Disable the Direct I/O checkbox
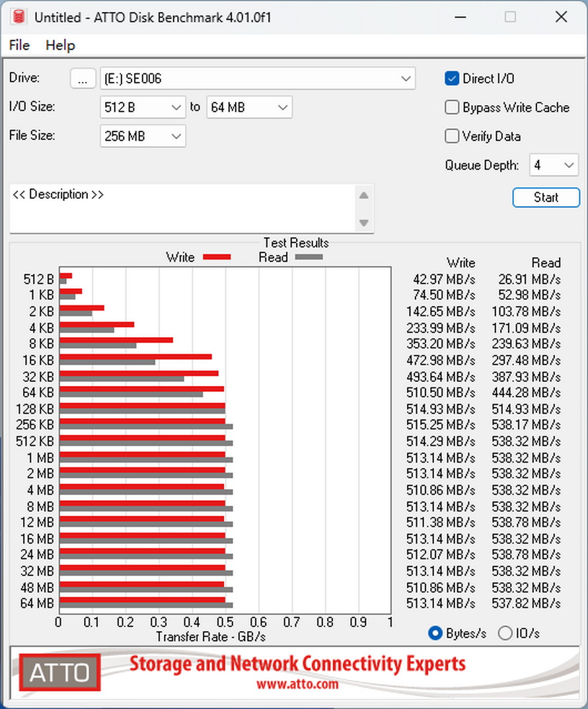 [x=453, y=79]
